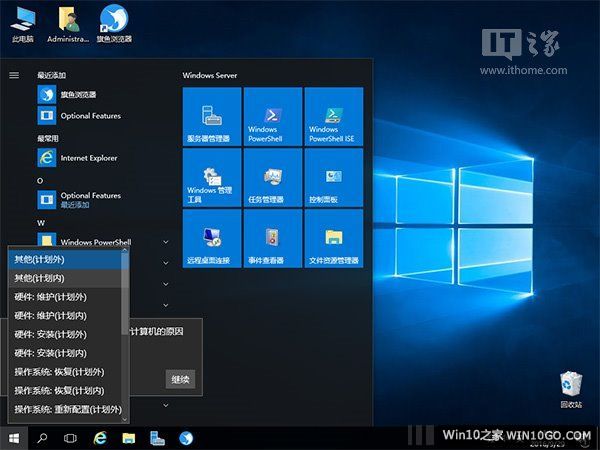The image size is (600, 450).
Task: Open the 服务器管理器 tile
Action: (212, 116)
